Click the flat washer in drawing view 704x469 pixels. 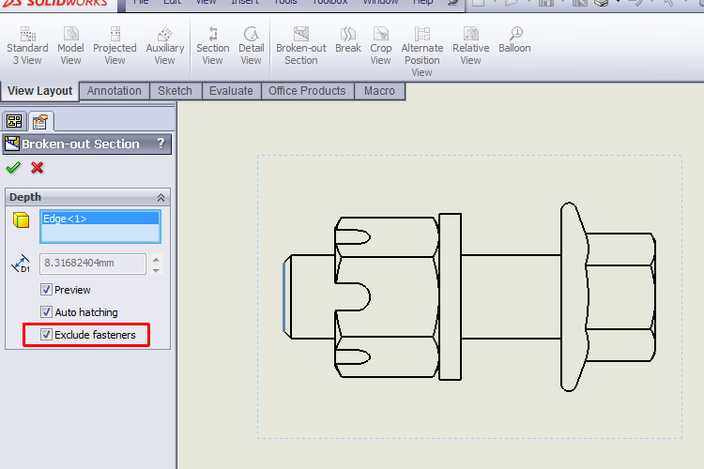coord(450,297)
